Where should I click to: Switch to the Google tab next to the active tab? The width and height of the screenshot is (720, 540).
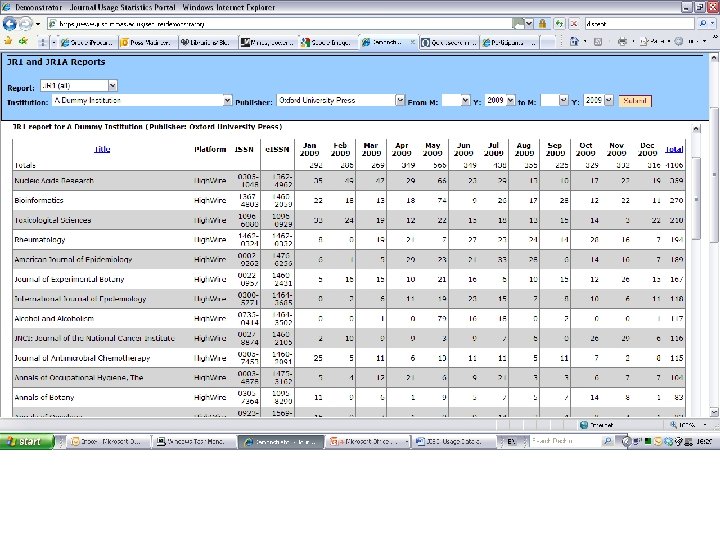[x=327, y=42]
